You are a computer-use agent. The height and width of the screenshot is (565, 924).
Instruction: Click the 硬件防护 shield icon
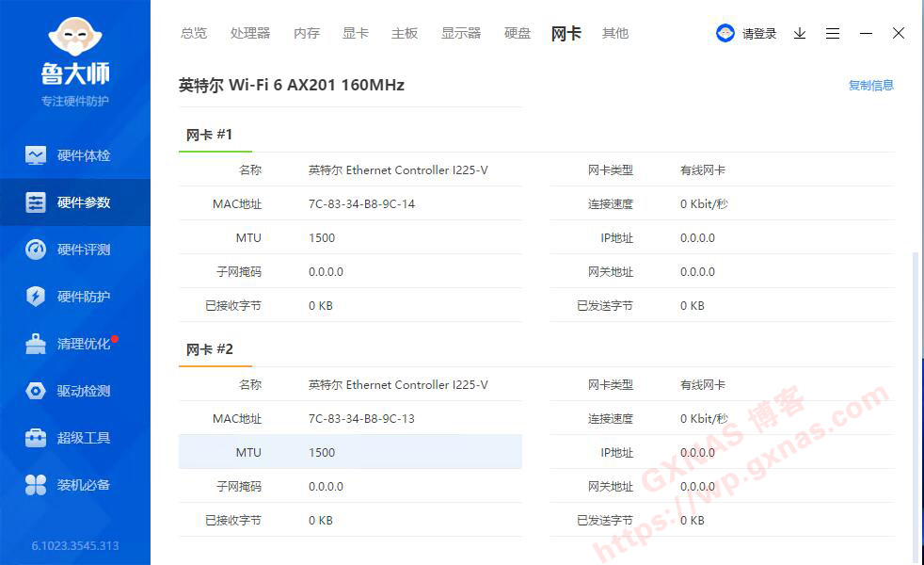click(36, 297)
